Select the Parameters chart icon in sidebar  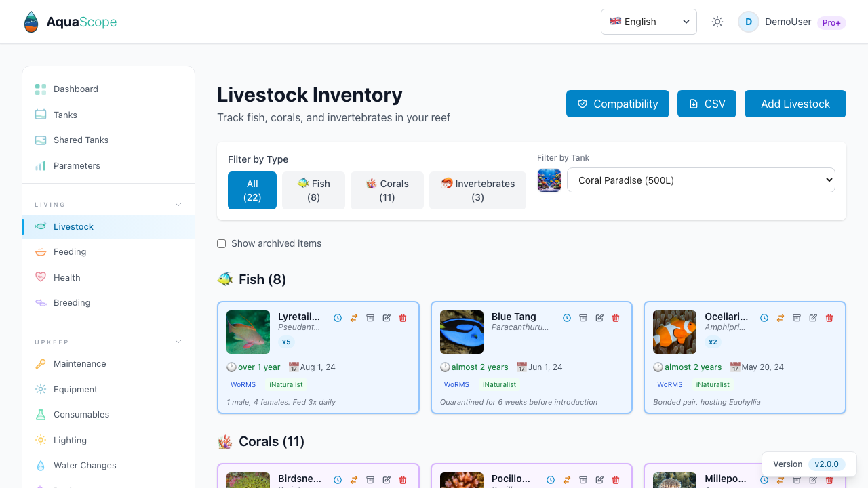coord(41,165)
